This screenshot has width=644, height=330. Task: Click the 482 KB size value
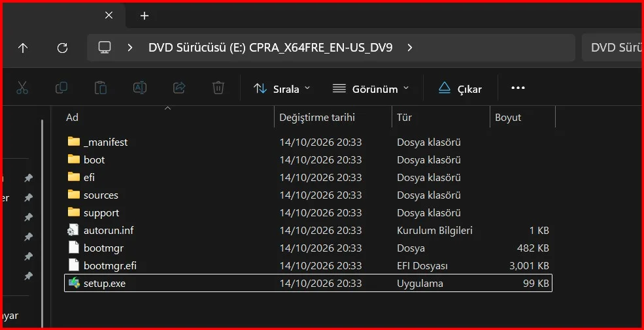point(533,248)
